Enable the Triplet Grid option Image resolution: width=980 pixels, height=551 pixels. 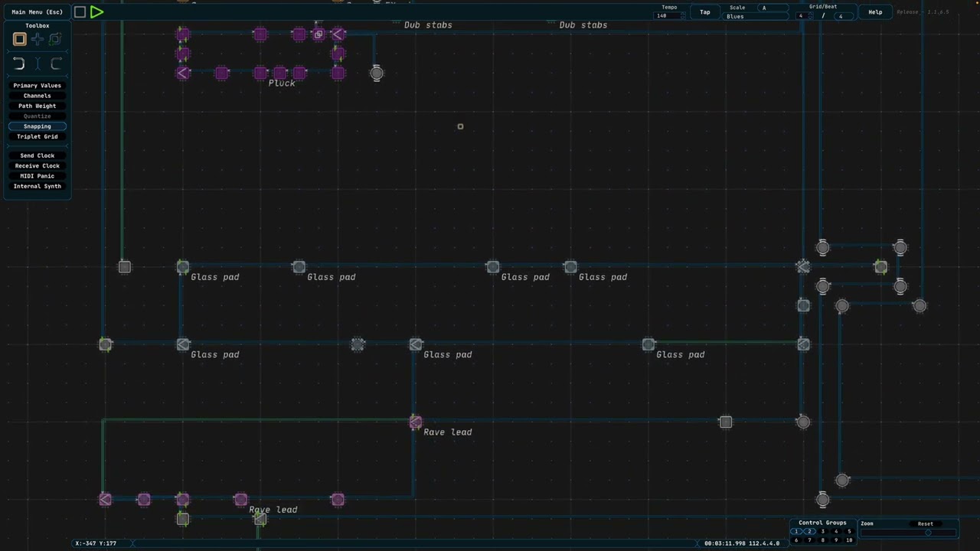[37, 136]
